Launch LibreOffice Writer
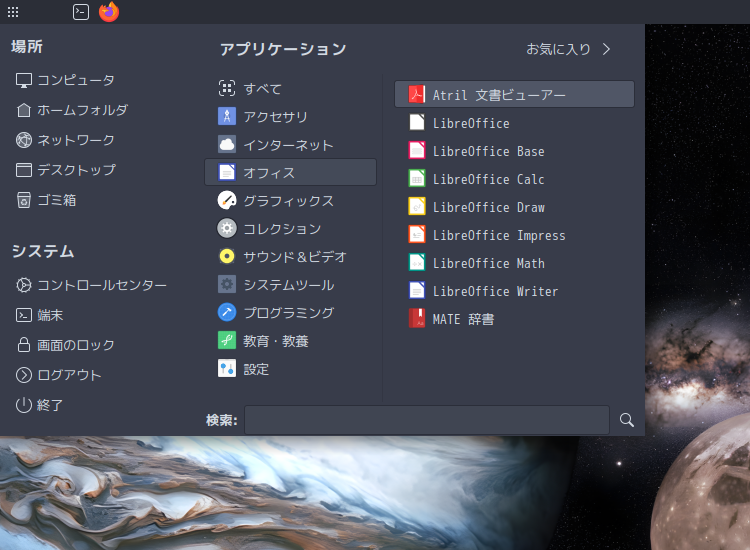 click(514, 291)
